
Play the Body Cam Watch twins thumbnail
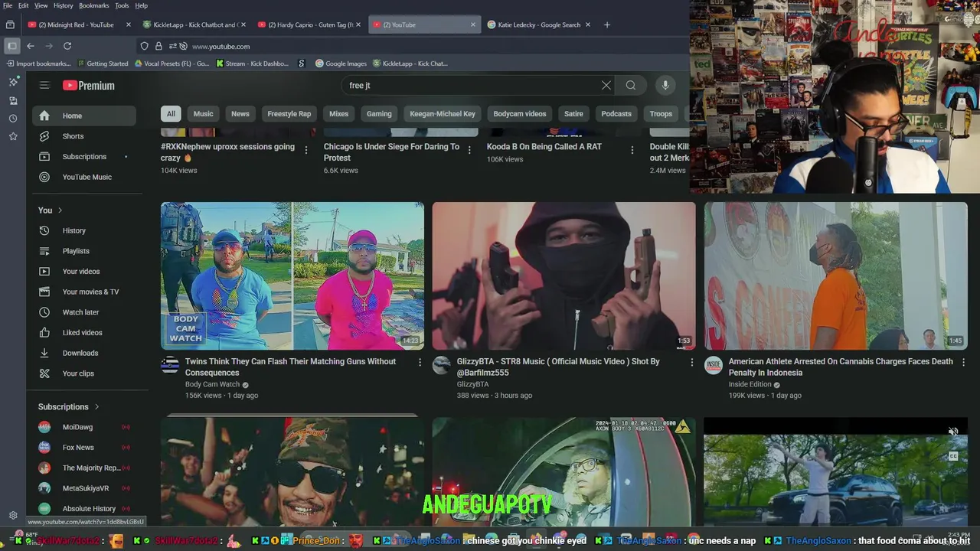(x=292, y=276)
